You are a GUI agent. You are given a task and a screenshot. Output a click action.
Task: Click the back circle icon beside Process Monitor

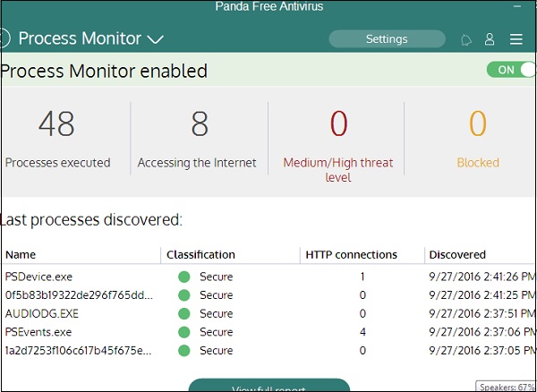click(x=4, y=38)
